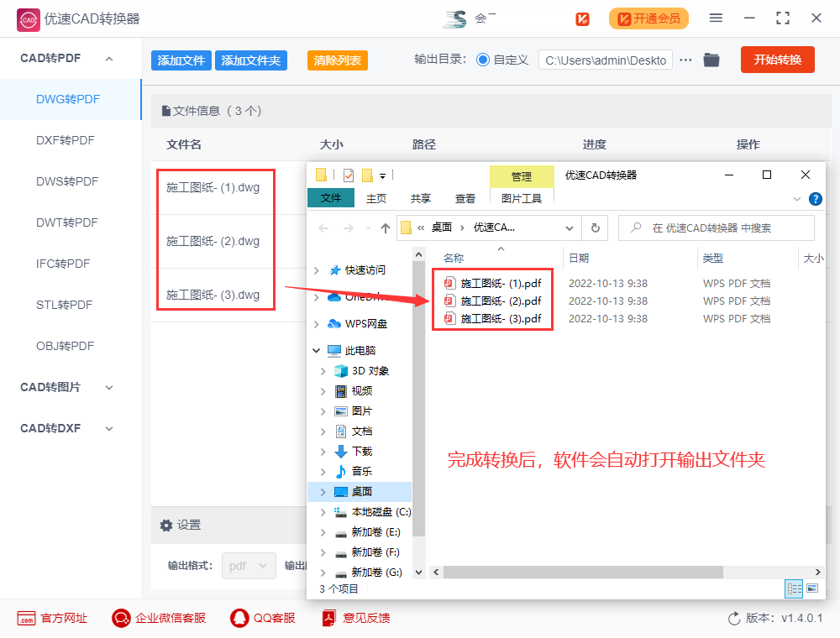This screenshot has height=638, width=840.
Task: Open the Explorer address bar history dropdown
Action: point(570,228)
